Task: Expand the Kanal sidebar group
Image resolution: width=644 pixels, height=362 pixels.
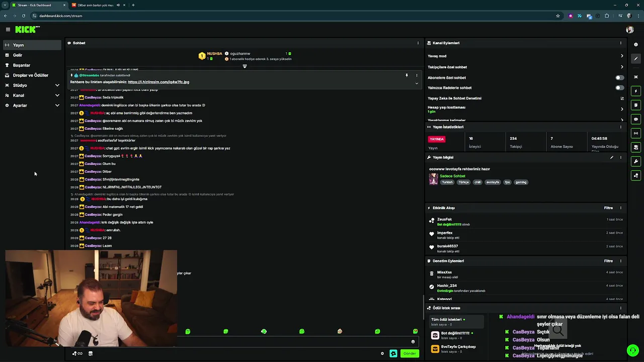Action: (x=32, y=95)
